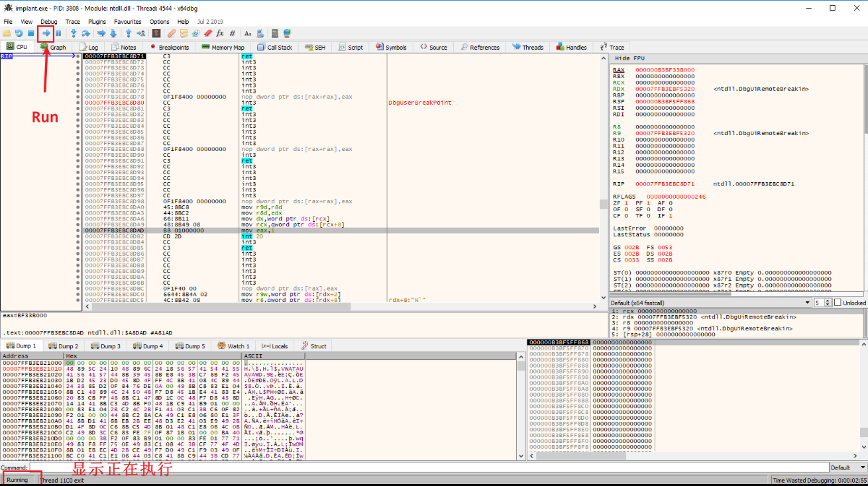
Task: Switch to the References tab
Action: [x=480, y=47]
